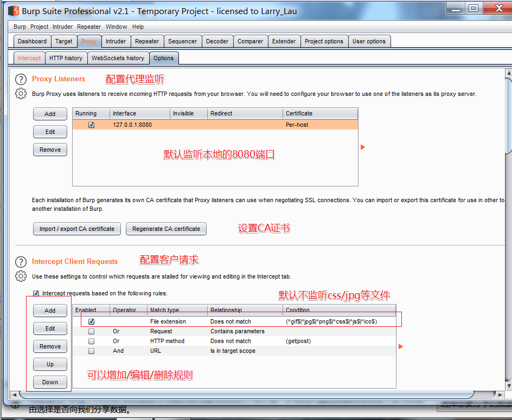
Task: Open the Project menu
Action: 39,27
